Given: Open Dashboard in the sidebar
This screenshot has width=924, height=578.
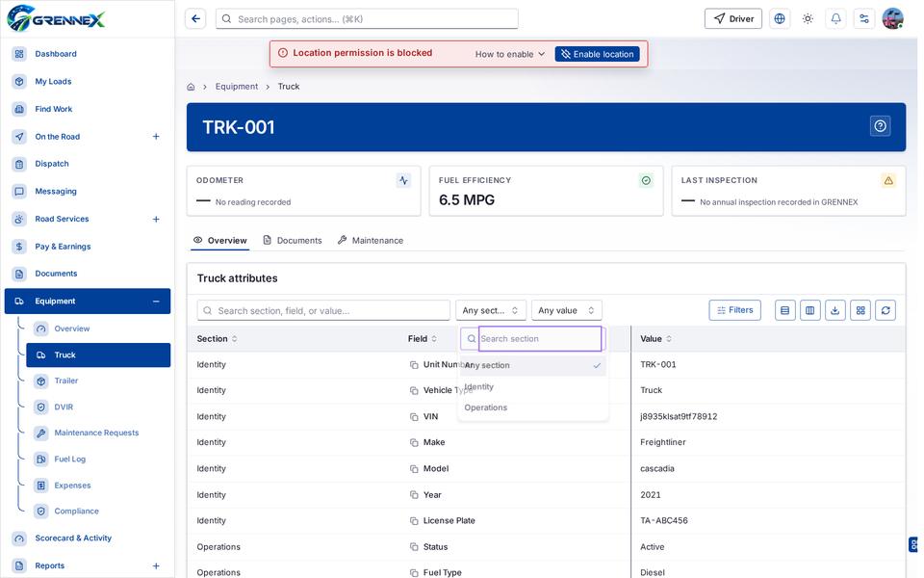Looking at the screenshot, I should pos(88,54).
